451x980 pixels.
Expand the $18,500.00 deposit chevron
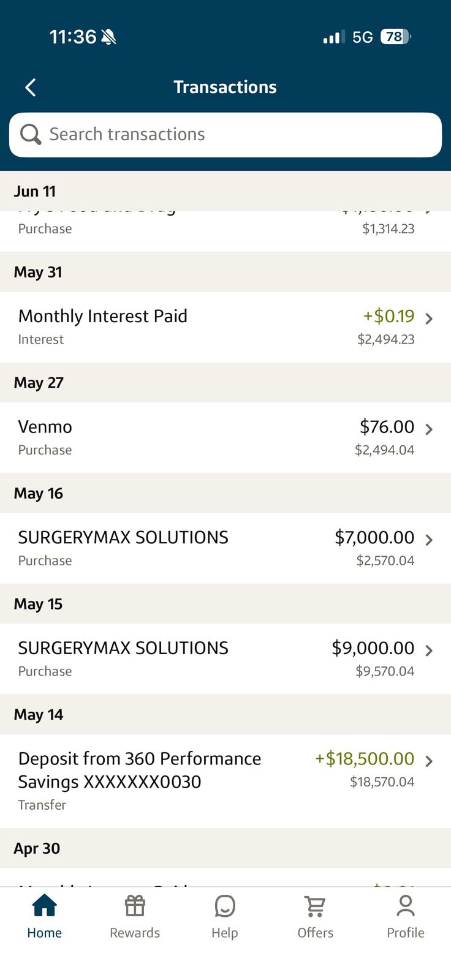[x=429, y=761]
